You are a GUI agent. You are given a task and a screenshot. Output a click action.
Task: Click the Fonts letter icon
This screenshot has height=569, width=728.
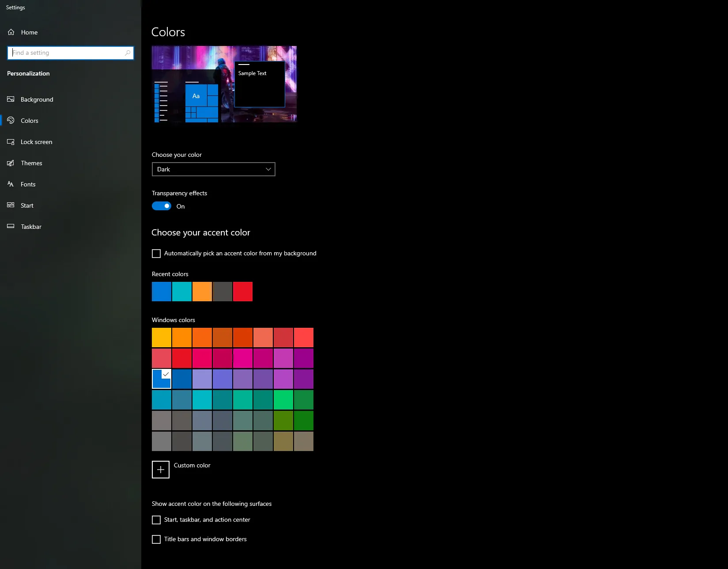pyautogui.click(x=11, y=184)
